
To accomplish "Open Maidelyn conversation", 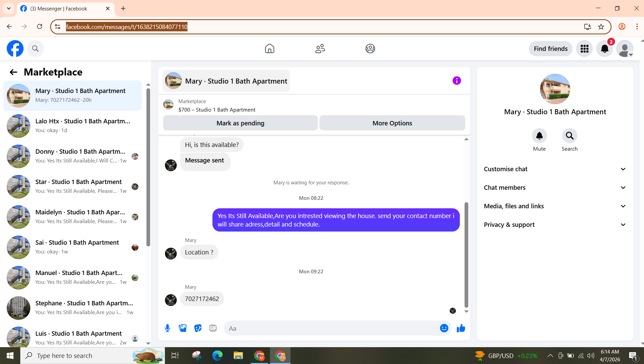I will coord(72,217).
